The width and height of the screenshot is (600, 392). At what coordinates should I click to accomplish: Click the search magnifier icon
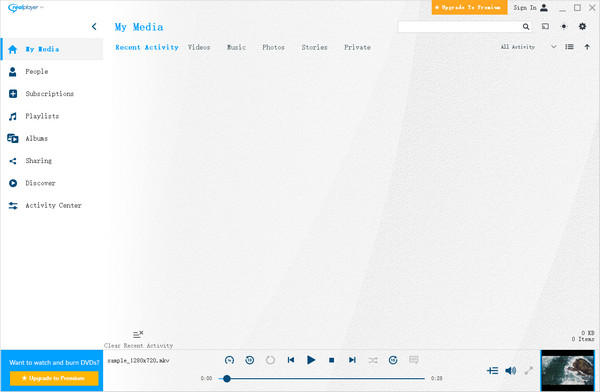point(526,26)
